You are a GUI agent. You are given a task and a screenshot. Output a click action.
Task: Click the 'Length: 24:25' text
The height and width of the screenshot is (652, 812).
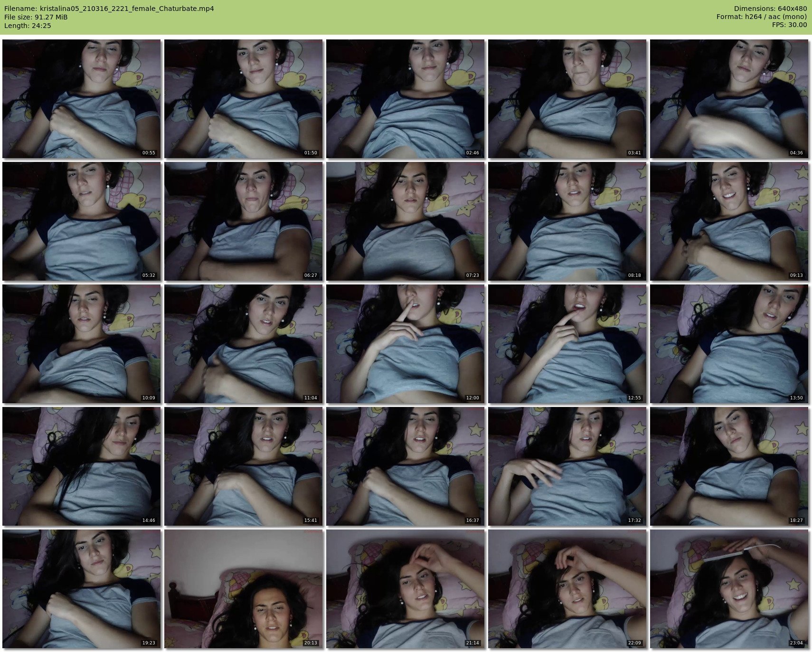point(28,26)
